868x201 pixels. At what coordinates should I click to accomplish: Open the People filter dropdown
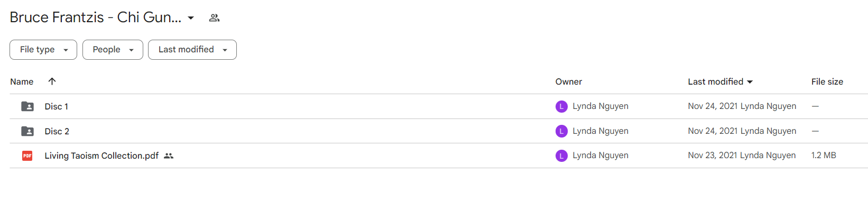[113, 50]
